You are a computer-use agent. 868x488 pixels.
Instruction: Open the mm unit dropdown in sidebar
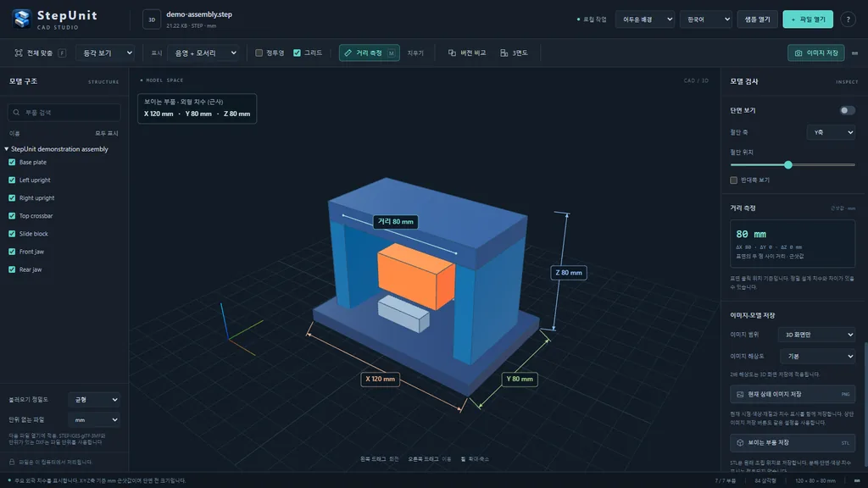[94, 420]
